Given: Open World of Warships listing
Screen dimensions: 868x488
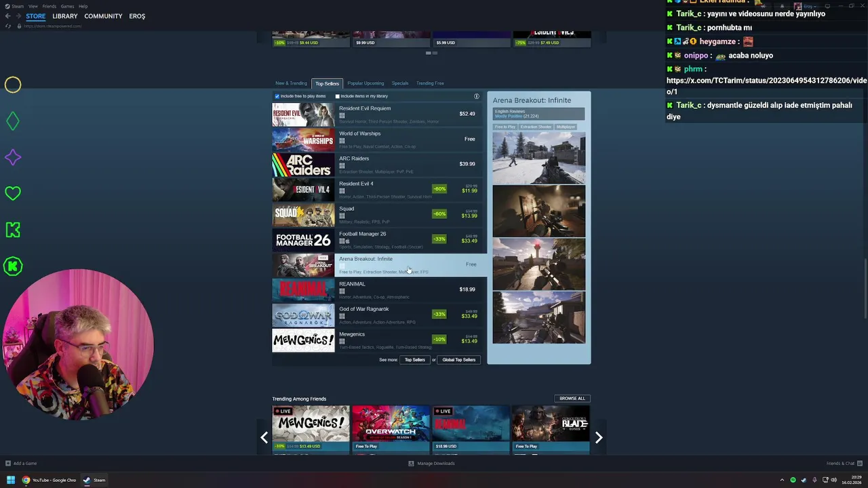Looking at the screenshot, I should 376,139.
